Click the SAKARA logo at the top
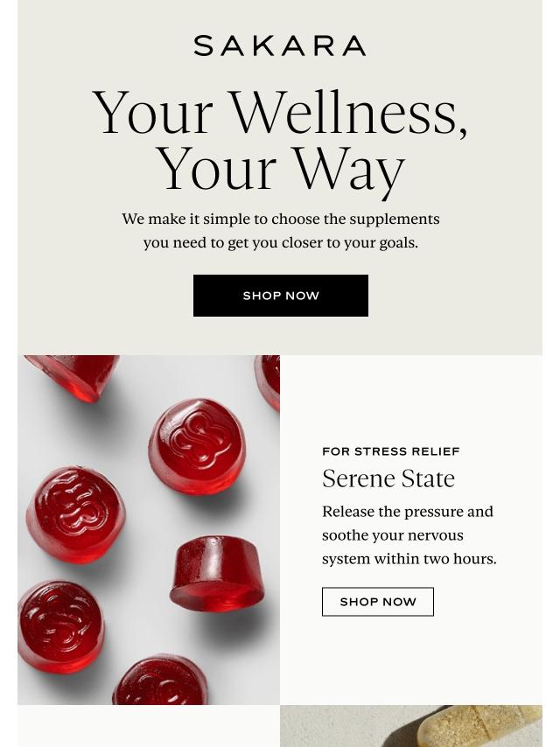This screenshot has height=747, width=560. tap(280, 45)
